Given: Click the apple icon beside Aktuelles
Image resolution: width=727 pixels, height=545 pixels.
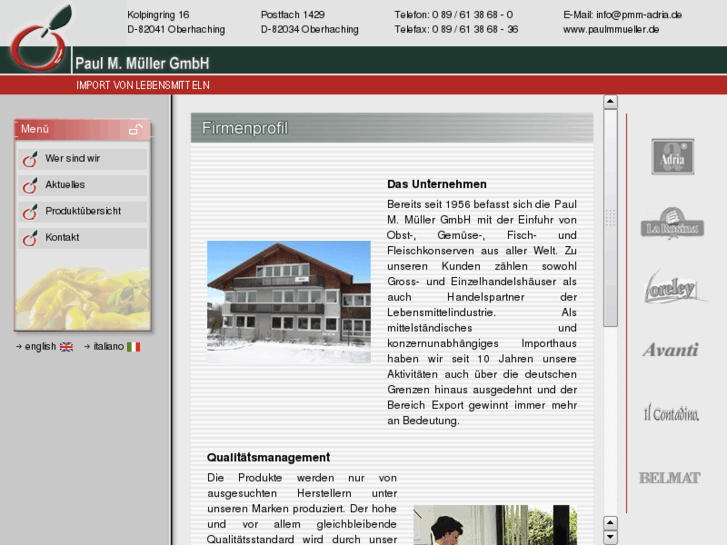Looking at the screenshot, I should (30, 186).
